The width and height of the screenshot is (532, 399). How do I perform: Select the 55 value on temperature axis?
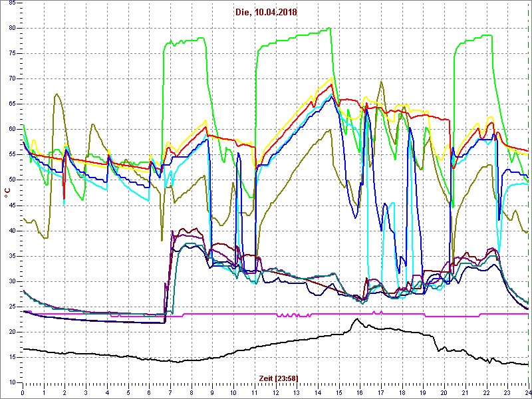[11, 155]
